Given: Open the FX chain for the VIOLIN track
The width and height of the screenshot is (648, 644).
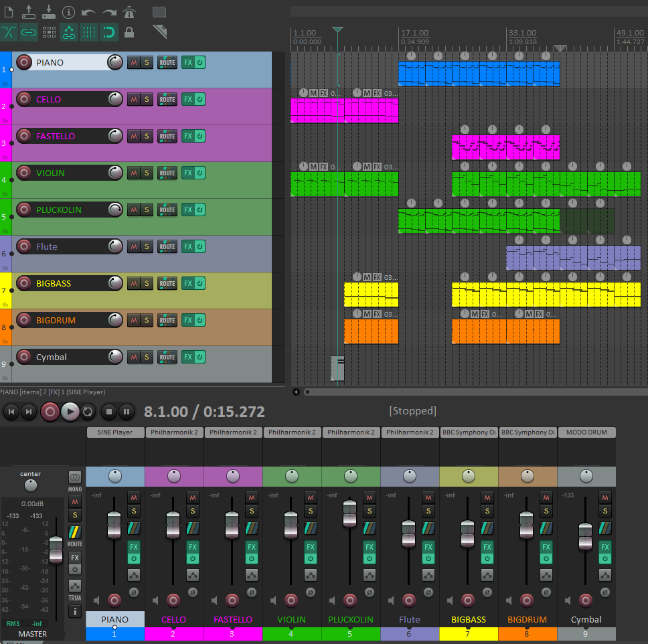Looking at the screenshot, I should pos(188,173).
